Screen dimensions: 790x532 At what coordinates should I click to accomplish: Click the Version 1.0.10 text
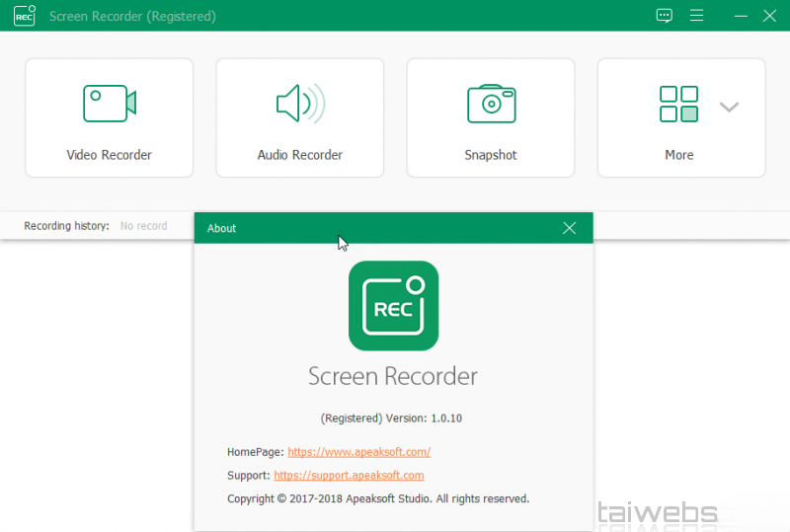[424, 418]
